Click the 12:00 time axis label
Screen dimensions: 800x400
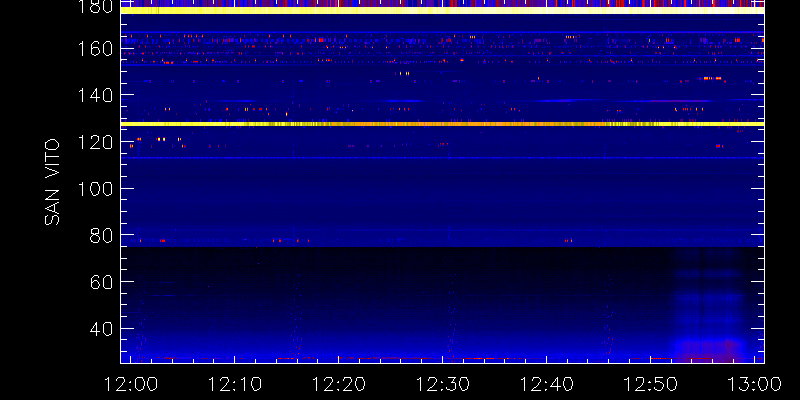tap(132, 384)
